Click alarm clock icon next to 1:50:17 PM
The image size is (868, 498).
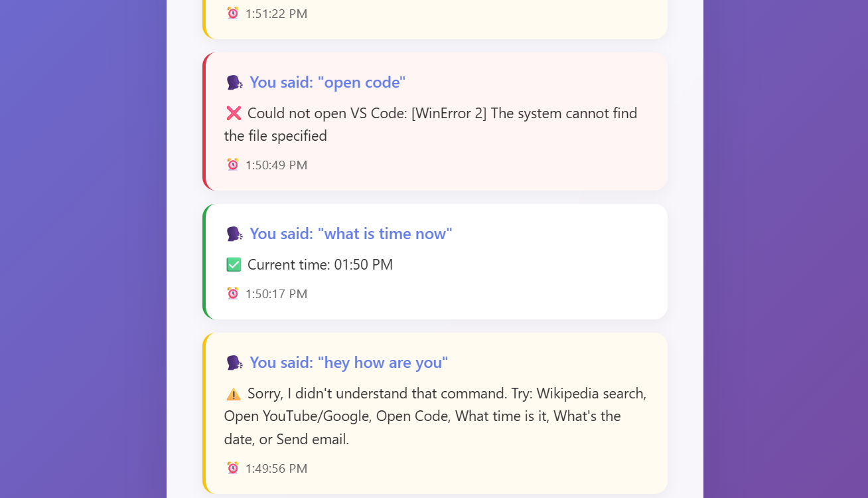coord(233,293)
